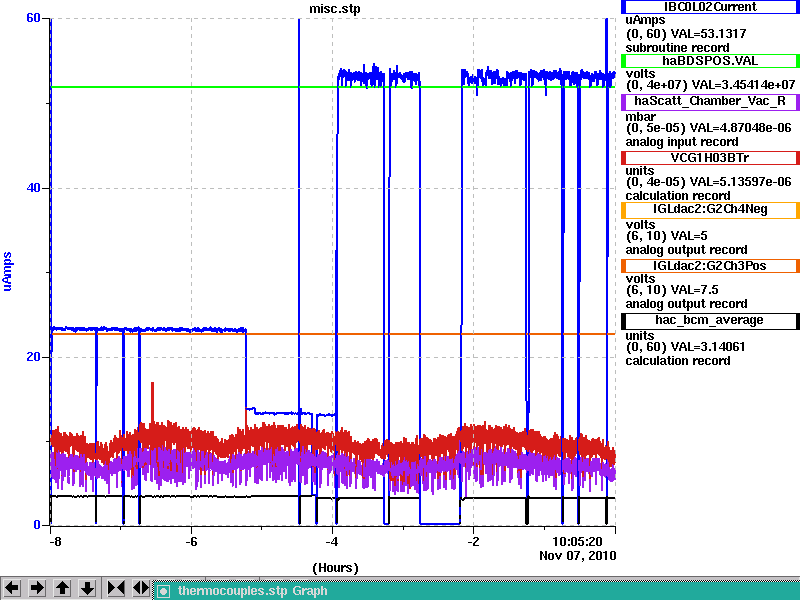The width and height of the screenshot is (800, 600).
Task: Click the -8 x-axis tick label
Action: (x=55, y=541)
